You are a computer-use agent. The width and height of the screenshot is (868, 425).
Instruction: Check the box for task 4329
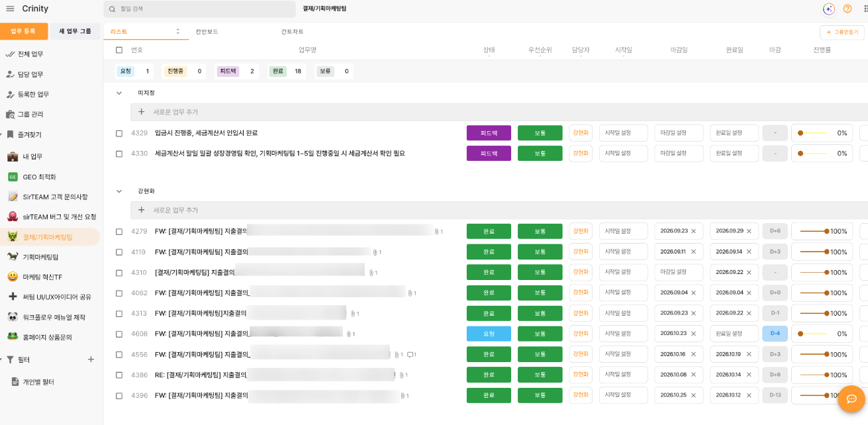(119, 133)
